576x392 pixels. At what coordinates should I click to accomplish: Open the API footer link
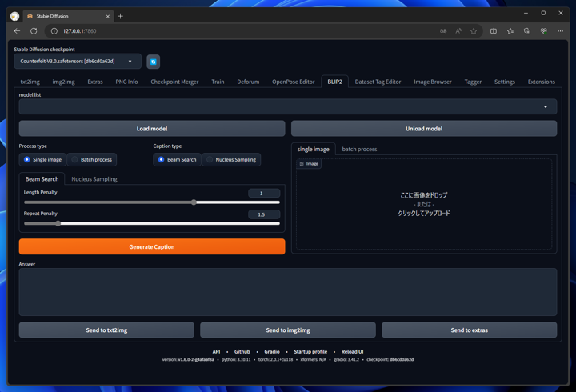216,351
